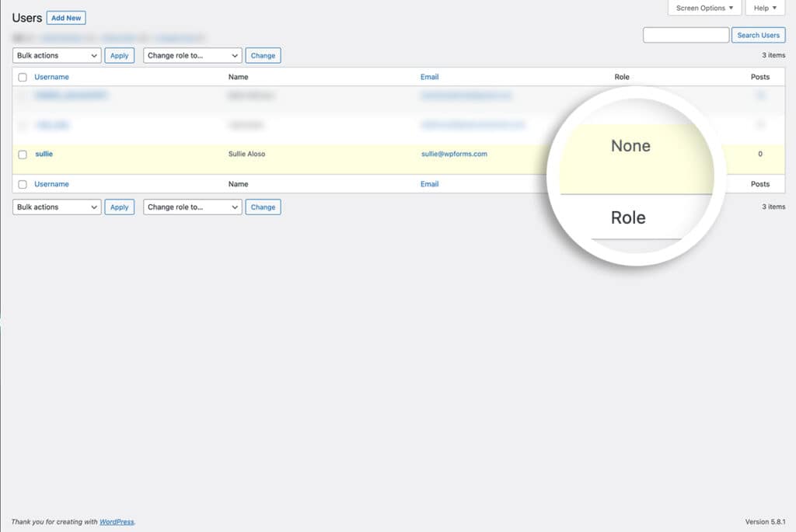This screenshot has width=796, height=532.
Task: Check the select-all checkbox in the bottom row
Action: 22,184
